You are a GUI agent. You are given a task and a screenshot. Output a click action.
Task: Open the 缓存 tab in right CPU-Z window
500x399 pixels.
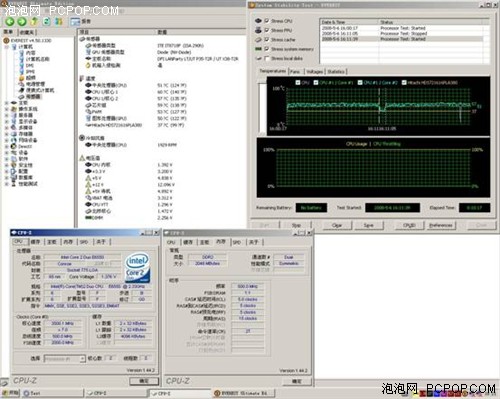click(x=188, y=242)
